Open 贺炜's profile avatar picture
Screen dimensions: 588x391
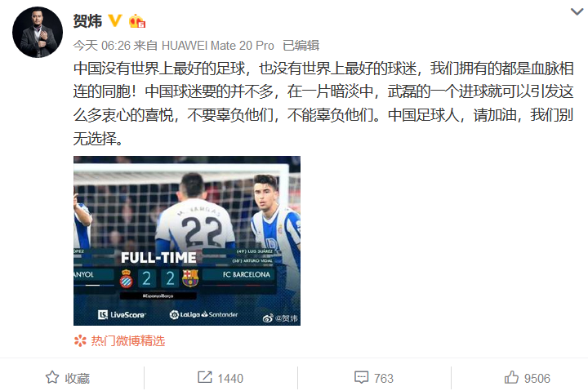(x=38, y=32)
